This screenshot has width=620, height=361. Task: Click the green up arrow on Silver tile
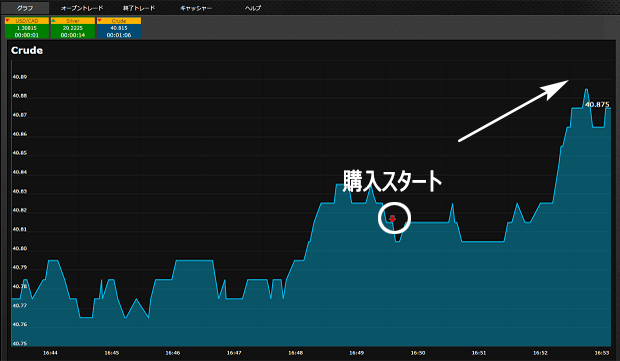[54, 21]
